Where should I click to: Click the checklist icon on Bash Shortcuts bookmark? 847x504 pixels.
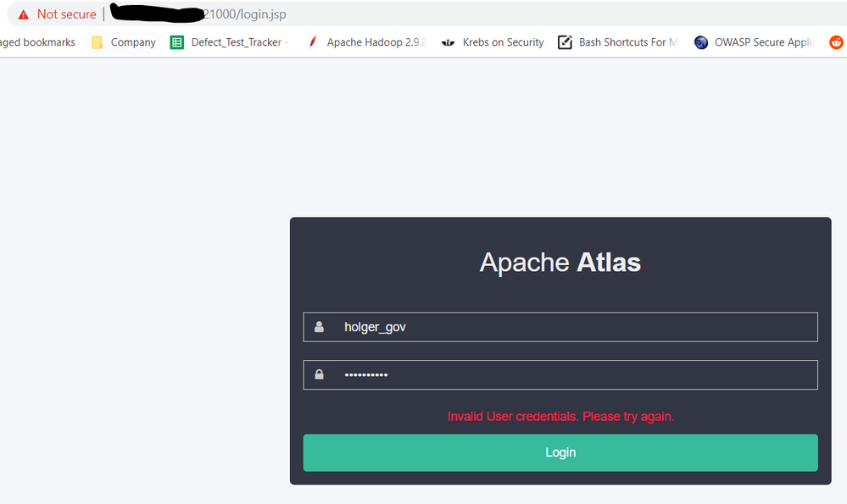(x=565, y=42)
